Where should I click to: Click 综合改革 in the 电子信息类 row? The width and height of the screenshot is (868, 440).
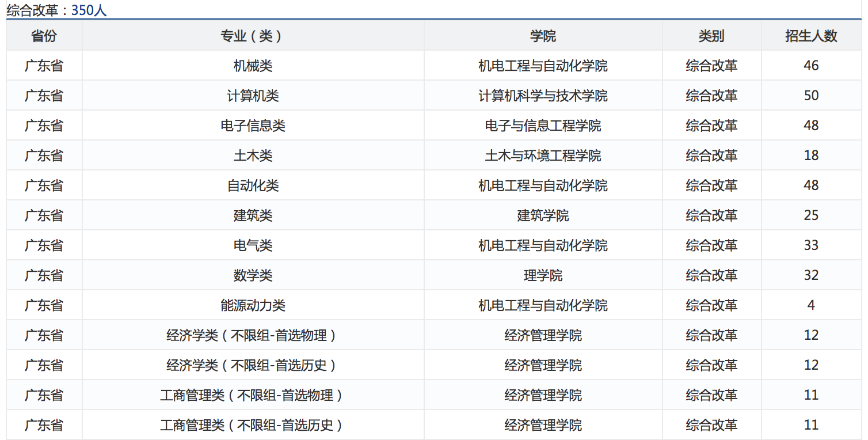711,126
